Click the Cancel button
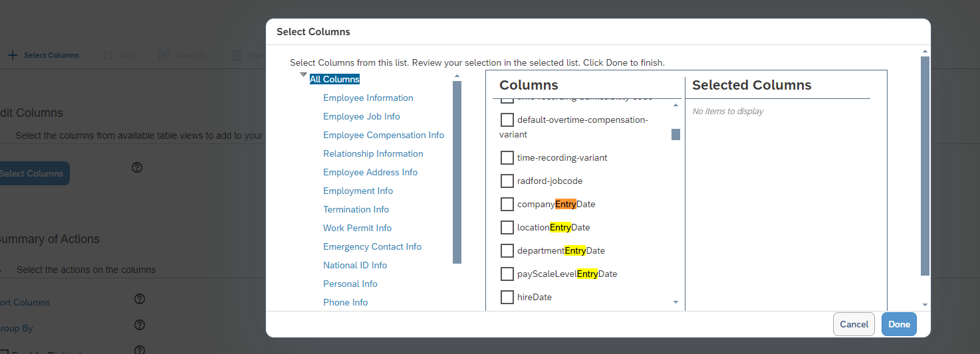Image resolution: width=980 pixels, height=354 pixels. coord(854,324)
